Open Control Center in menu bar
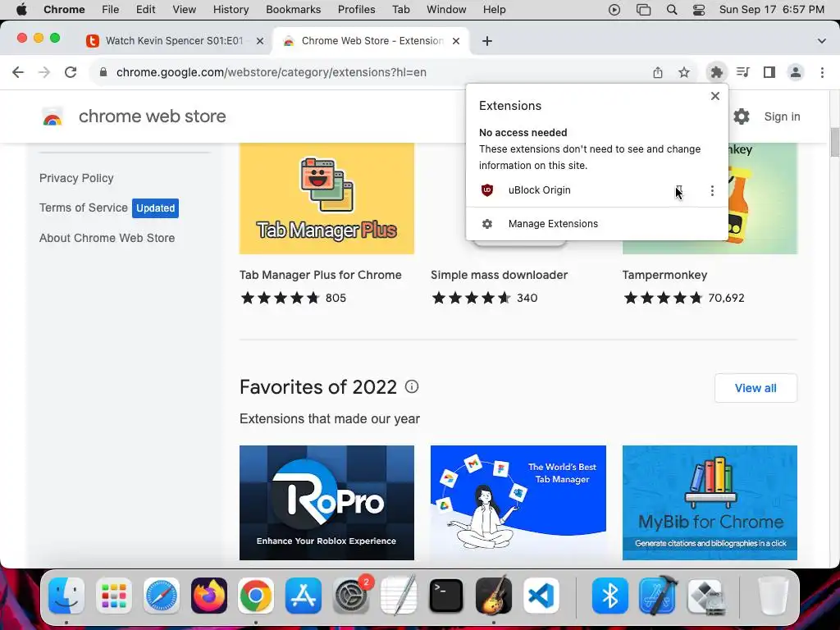Screen dimensions: 840x630 click(699, 10)
